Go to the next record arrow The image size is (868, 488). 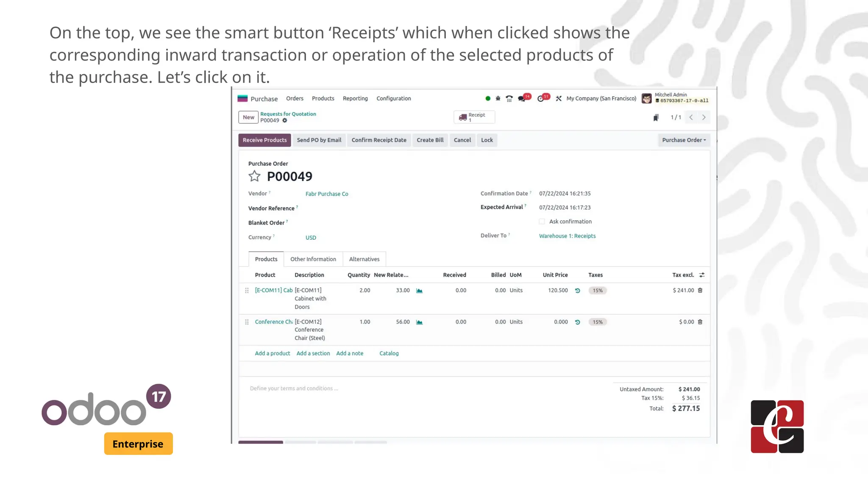(x=704, y=117)
